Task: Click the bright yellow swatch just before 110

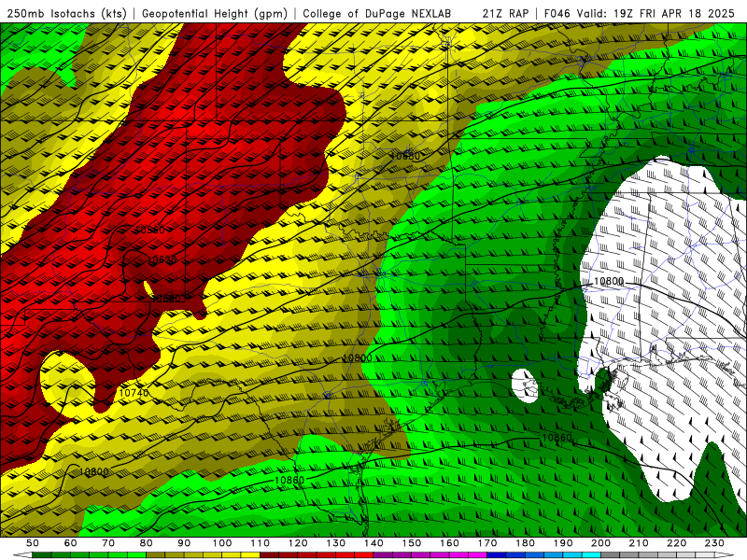Action: (250, 554)
